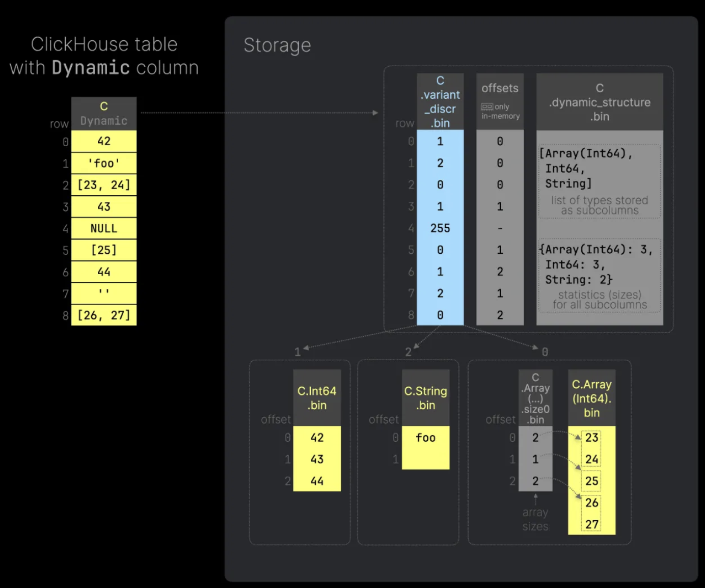Select the 26 value in C.Array(Int64).bin
Viewport: 705px width, 588px height.
(x=591, y=503)
